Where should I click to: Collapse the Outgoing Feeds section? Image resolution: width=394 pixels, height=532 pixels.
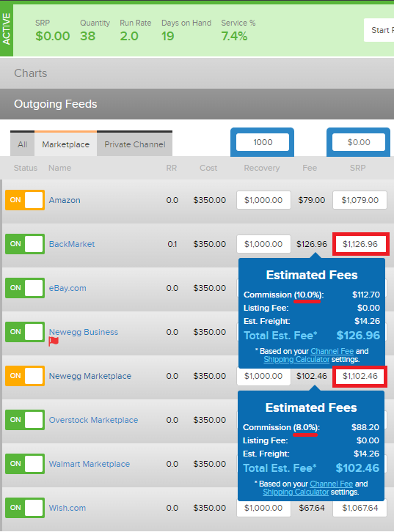coord(197,104)
